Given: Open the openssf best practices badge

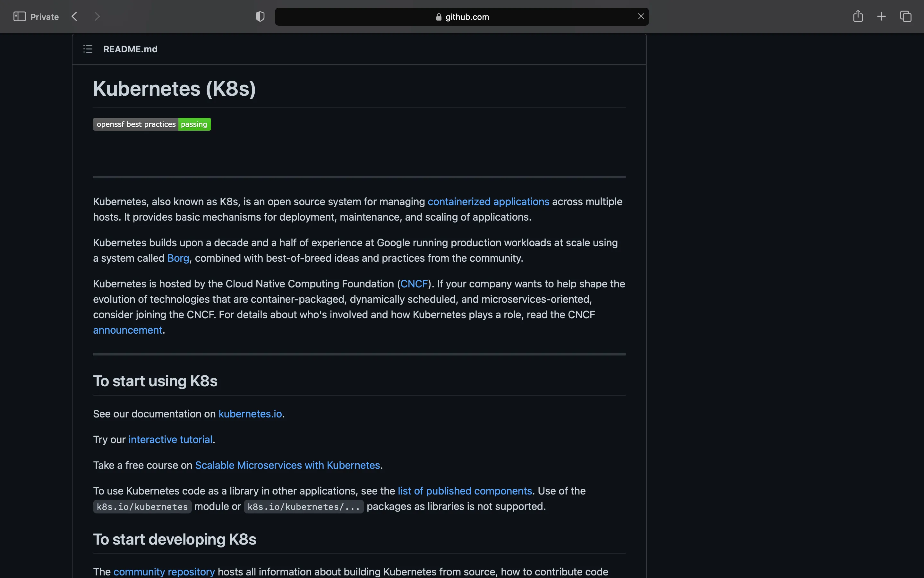Looking at the screenshot, I should click(152, 124).
